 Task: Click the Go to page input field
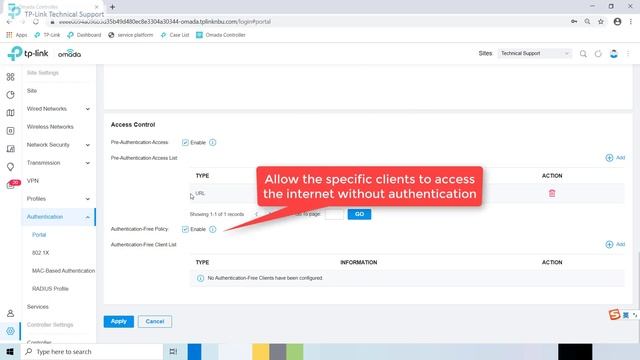[334, 214]
